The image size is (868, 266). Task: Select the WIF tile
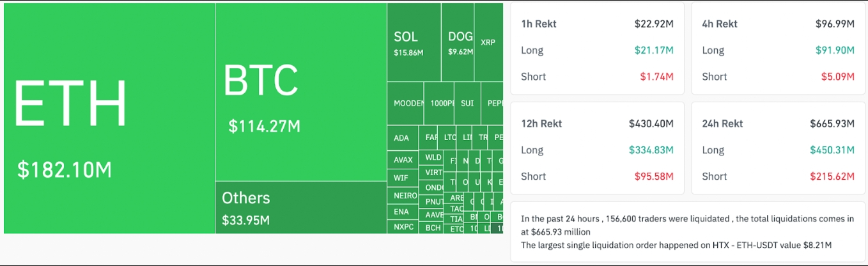[401, 178]
